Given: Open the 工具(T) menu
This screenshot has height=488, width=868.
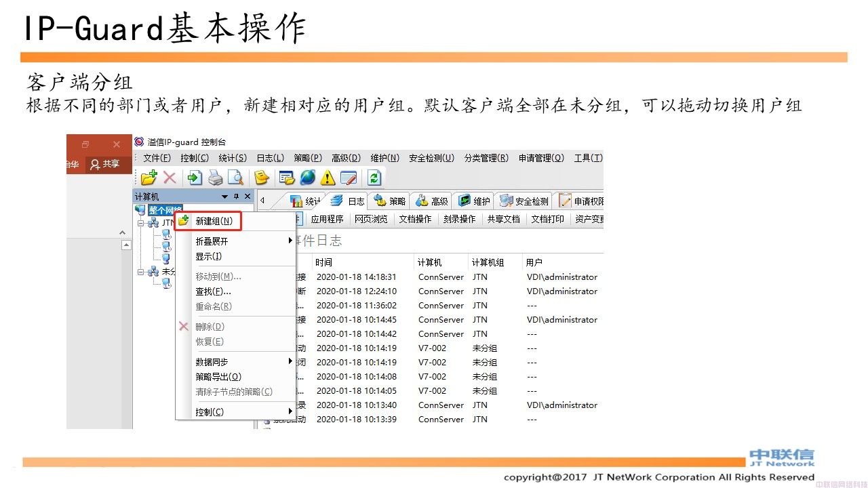Looking at the screenshot, I should (588, 158).
